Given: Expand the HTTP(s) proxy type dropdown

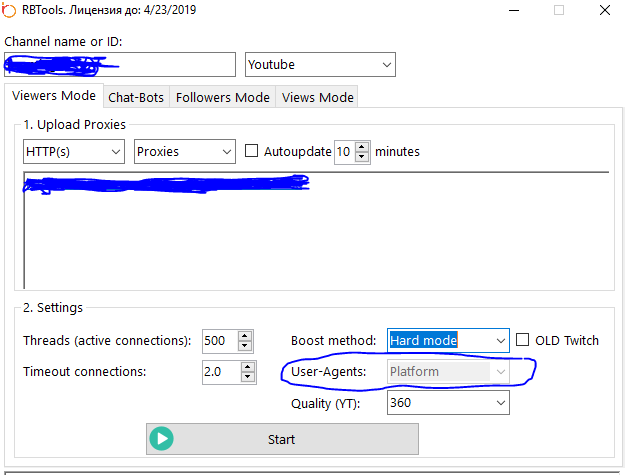Looking at the screenshot, I should click(73, 152).
